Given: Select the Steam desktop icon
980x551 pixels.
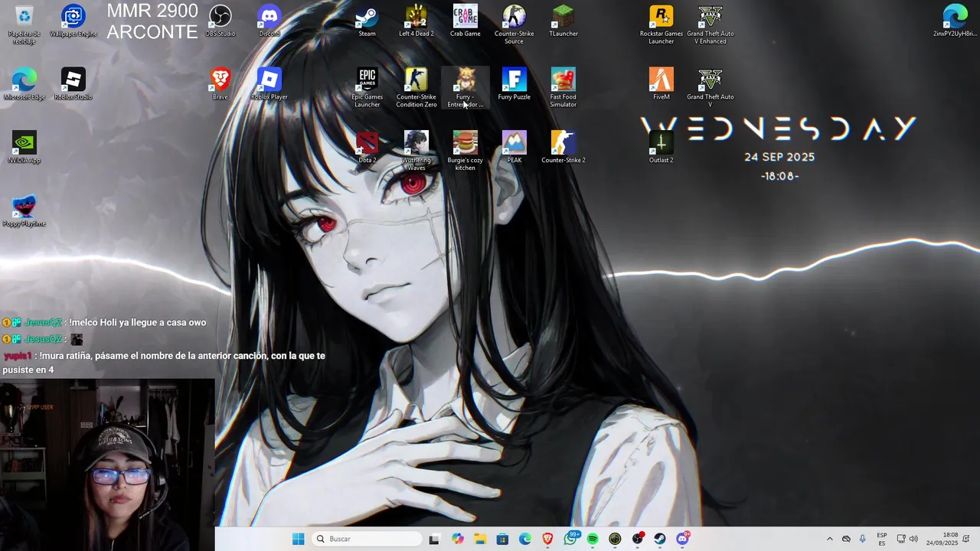Looking at the screenshot, I should [x=367, y=21].
